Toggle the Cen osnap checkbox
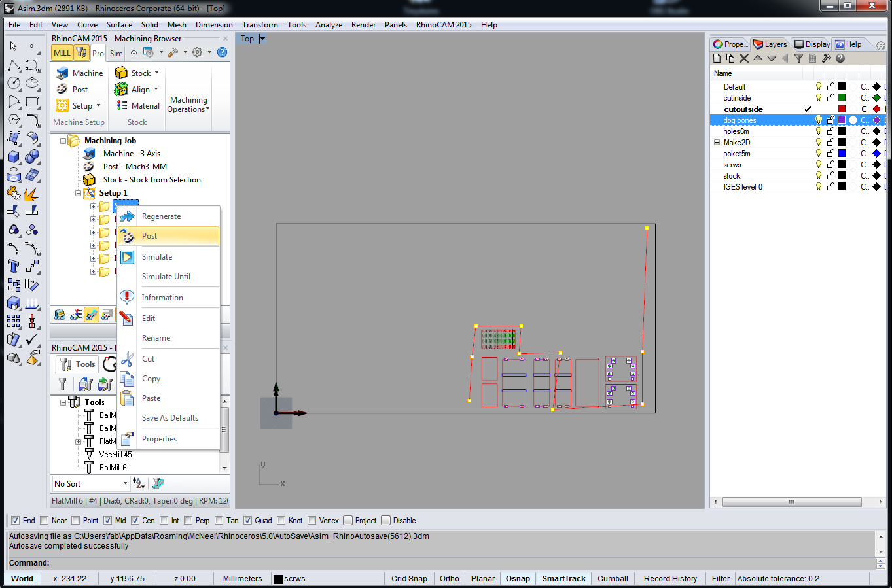892x588 pixels. [135, 521]
